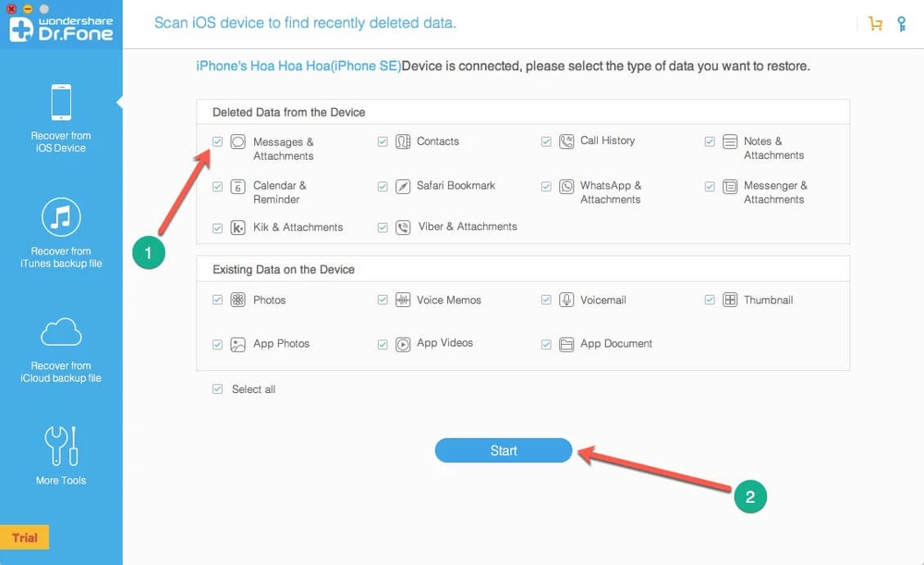Click the Viber phone icon
This screenshot has height=565, width=924.
pos(403,227)
